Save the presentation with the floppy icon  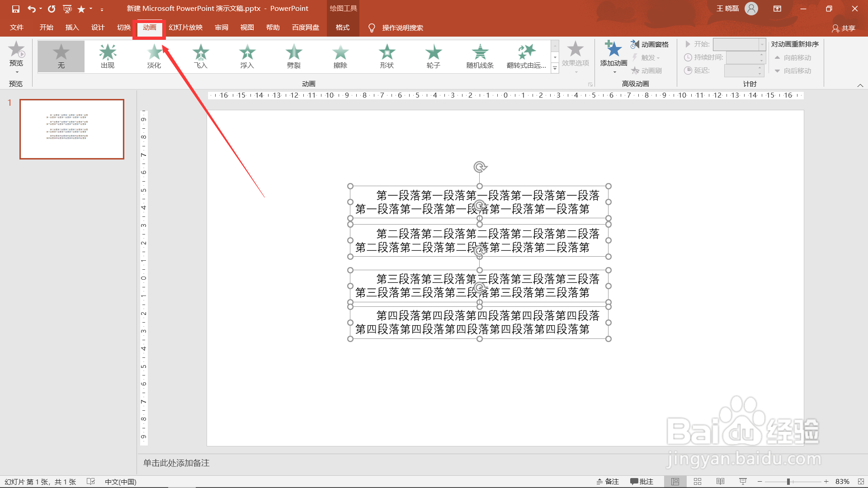coord(16,9)
